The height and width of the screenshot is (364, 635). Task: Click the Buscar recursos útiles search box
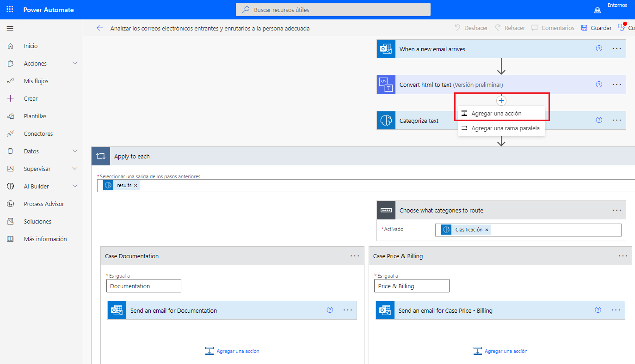[333, 10]
